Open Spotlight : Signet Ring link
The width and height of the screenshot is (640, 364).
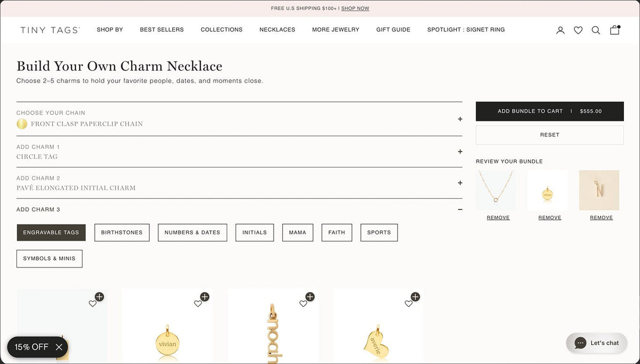[x=466, y=30]
